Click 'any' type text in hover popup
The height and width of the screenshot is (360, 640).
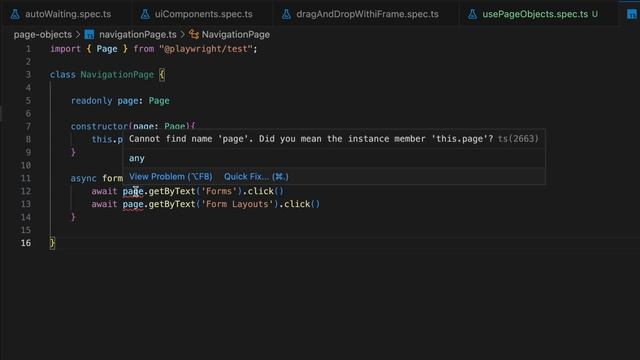[137, 158]
